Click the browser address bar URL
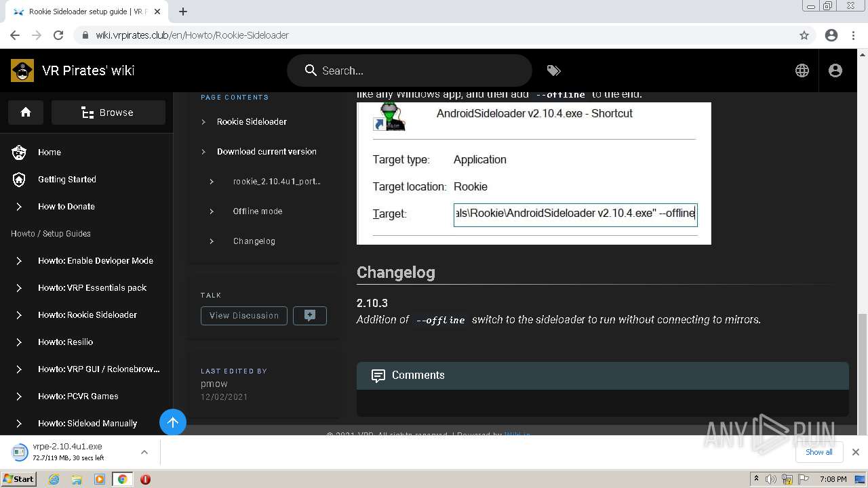 point(193,35)
